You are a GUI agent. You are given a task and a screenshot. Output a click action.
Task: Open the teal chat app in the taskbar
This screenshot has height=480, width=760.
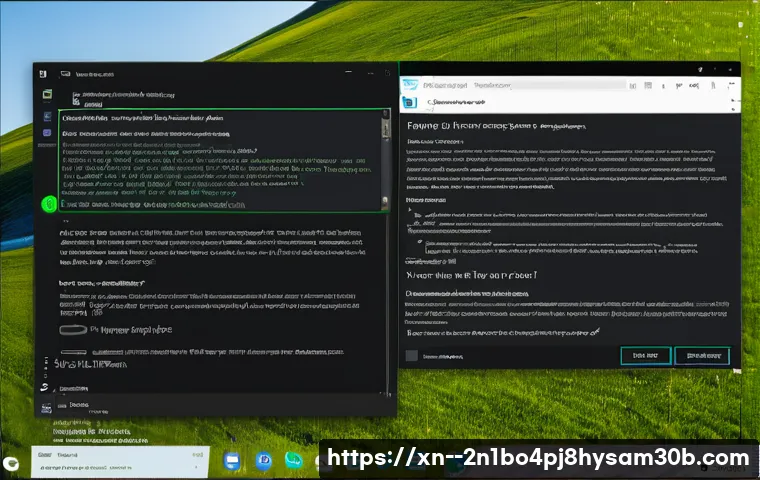point(293,461)
